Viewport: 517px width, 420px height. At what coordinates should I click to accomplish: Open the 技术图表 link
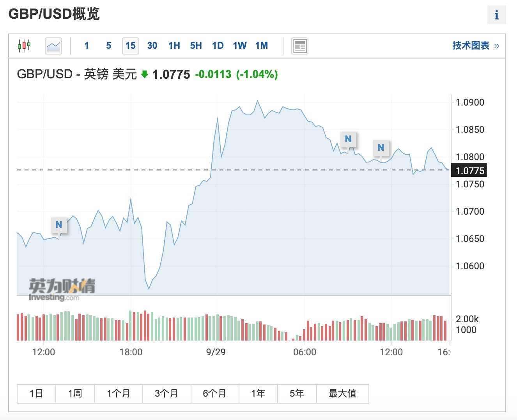(x=475, y=46)
